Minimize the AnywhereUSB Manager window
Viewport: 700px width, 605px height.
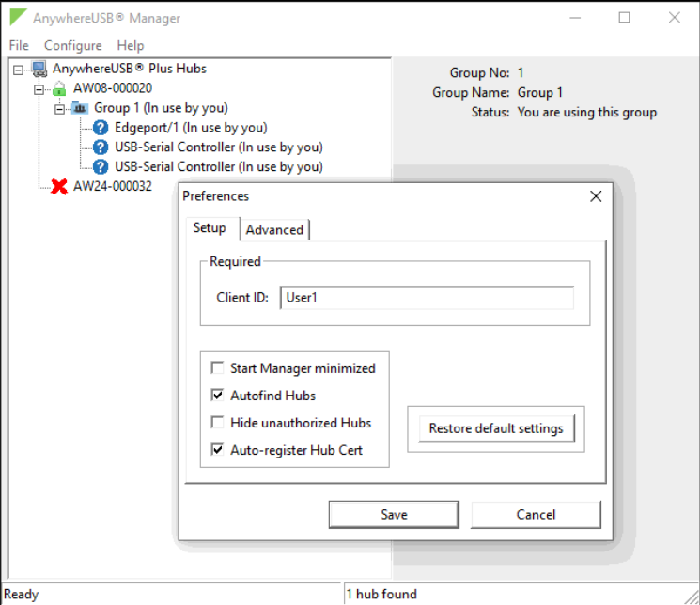(x=575, y=18)
